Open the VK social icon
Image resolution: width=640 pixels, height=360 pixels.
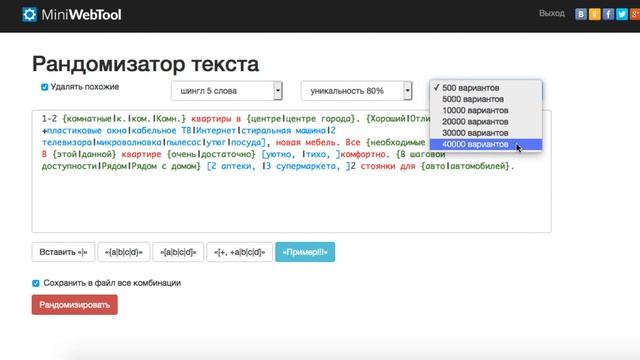pyautogui.click(x=581, y=14)
